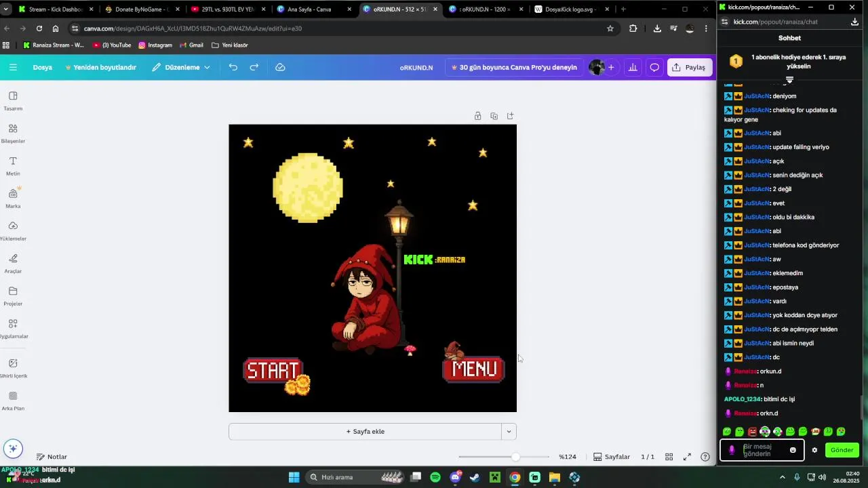Open Spotify from the taskbar
This screenshot has height=488, width=868.
coord(435,477)
